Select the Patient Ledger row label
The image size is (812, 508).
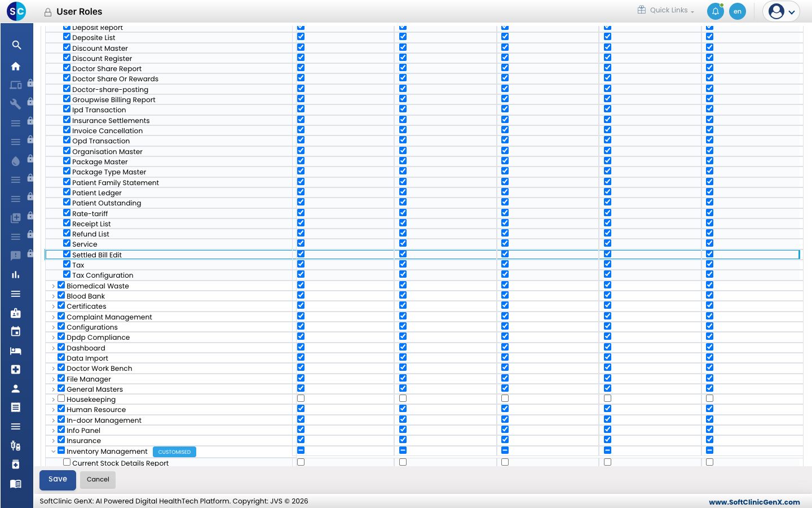97,193
